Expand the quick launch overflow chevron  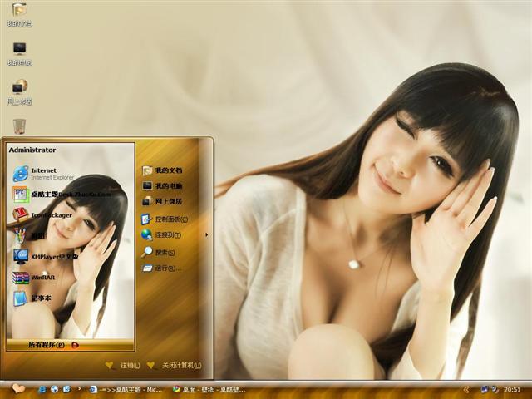80,389
